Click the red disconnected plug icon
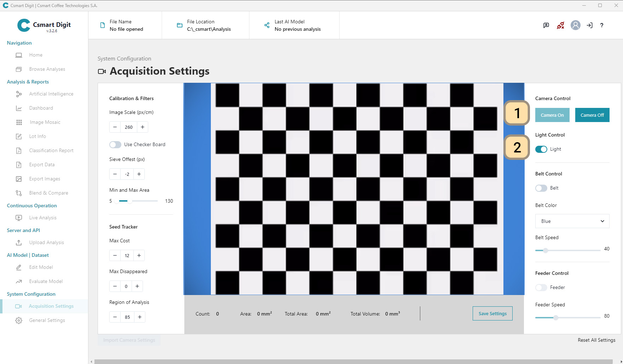Image resolution: width=623 pixels, height=364 pixels. pyautogui.click(x=560, y=25)
